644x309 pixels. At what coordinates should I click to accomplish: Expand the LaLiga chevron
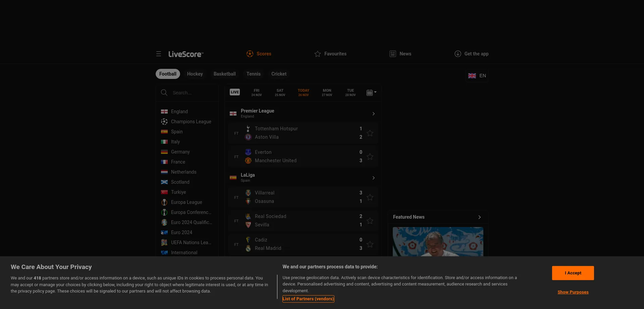click(x=374, y=178)
